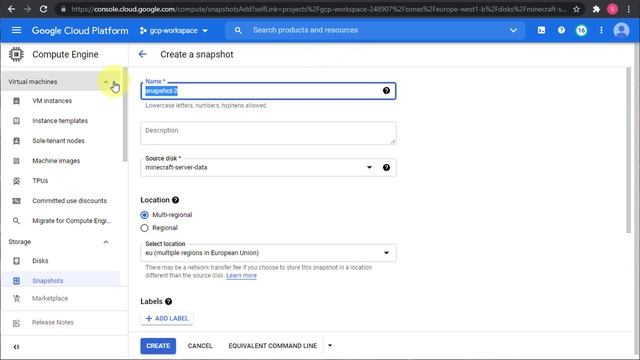Bookmark this page with the star icon
Image resolution: width=640 pixels, height=360 pixels.
[x=576, y=9]
